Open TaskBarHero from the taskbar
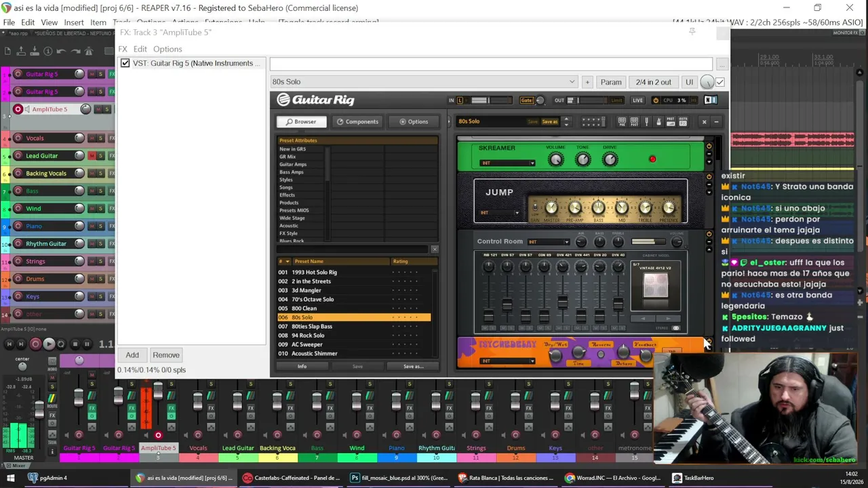 (693, 478)
